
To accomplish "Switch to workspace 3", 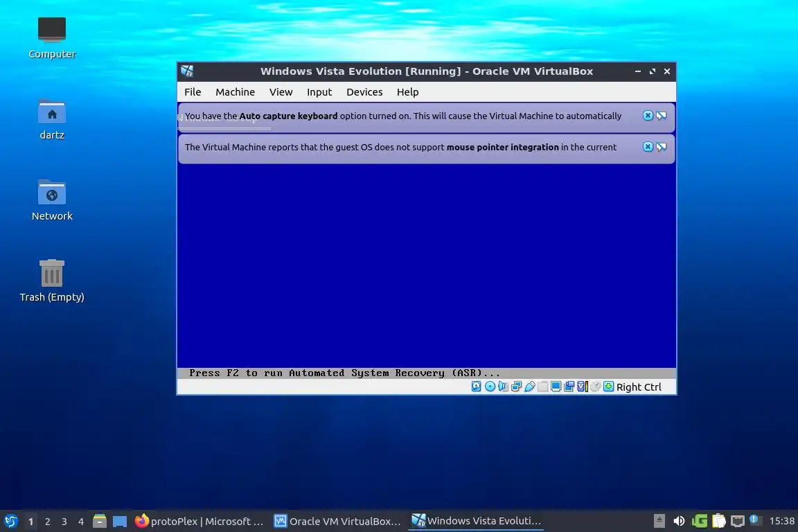I will point(64,522).
